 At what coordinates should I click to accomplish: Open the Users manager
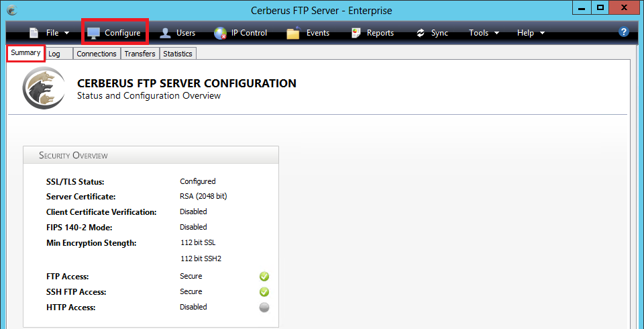point(177,32)
